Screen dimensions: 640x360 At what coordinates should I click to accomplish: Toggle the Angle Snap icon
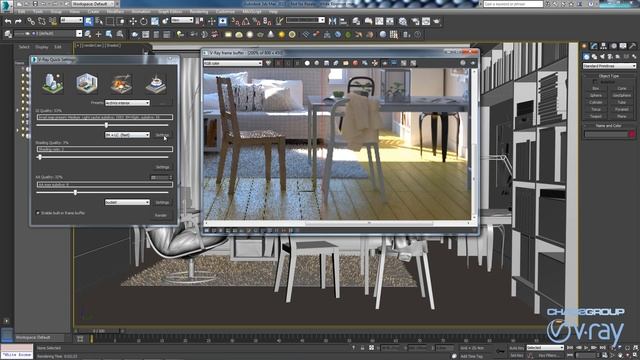(246, 21)
